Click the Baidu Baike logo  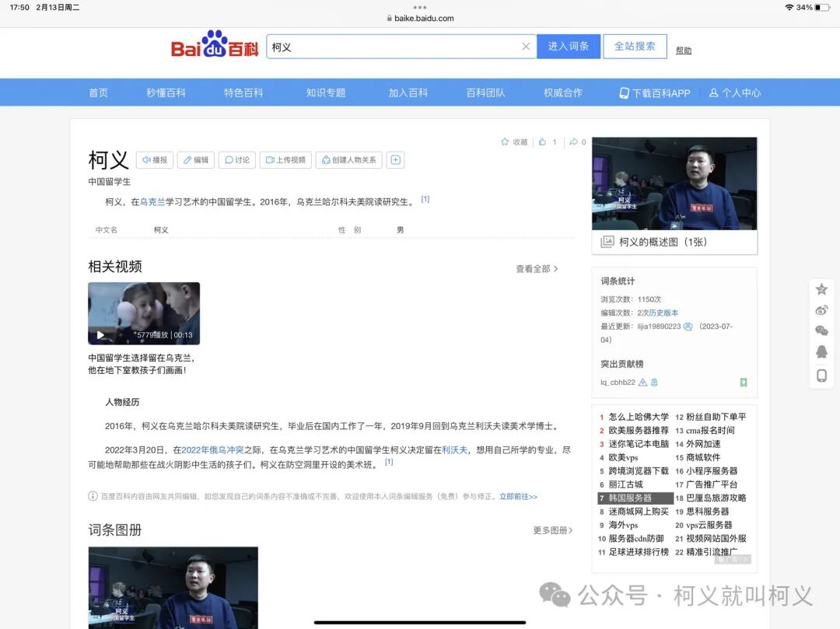[215, 44]
